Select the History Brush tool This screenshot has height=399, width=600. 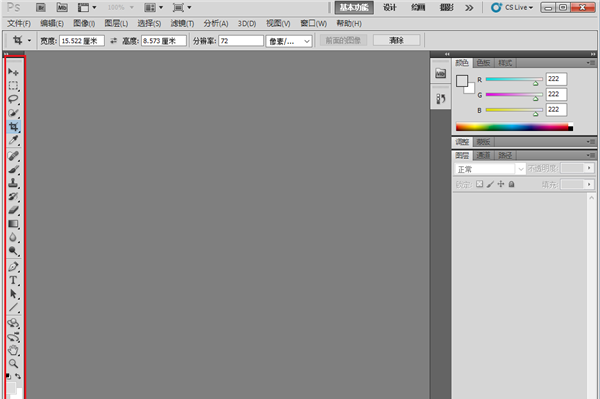tap(13, 197)
